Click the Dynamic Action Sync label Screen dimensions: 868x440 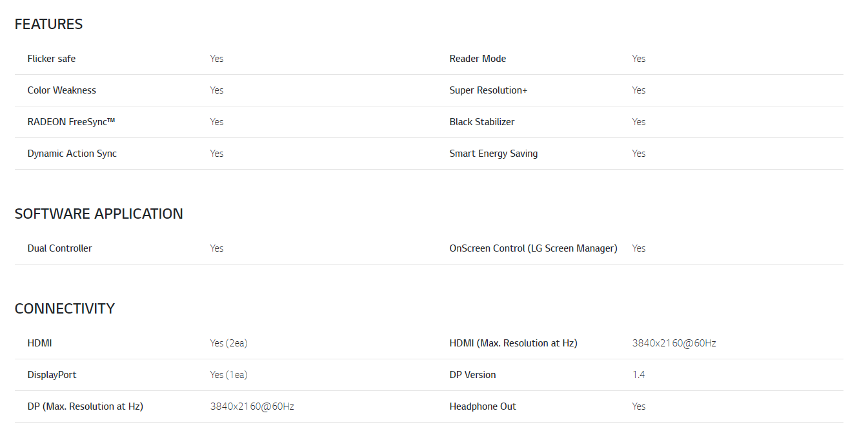pyautogui.click(x=72, y=154)
